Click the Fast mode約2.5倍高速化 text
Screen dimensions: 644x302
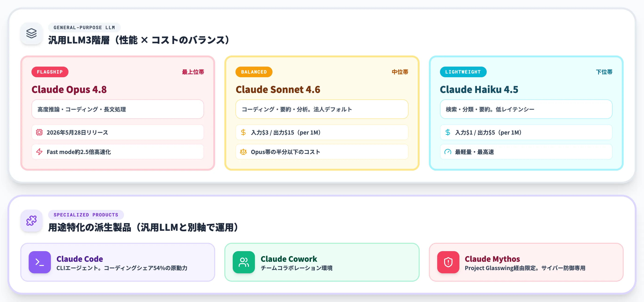pos(79,152)
